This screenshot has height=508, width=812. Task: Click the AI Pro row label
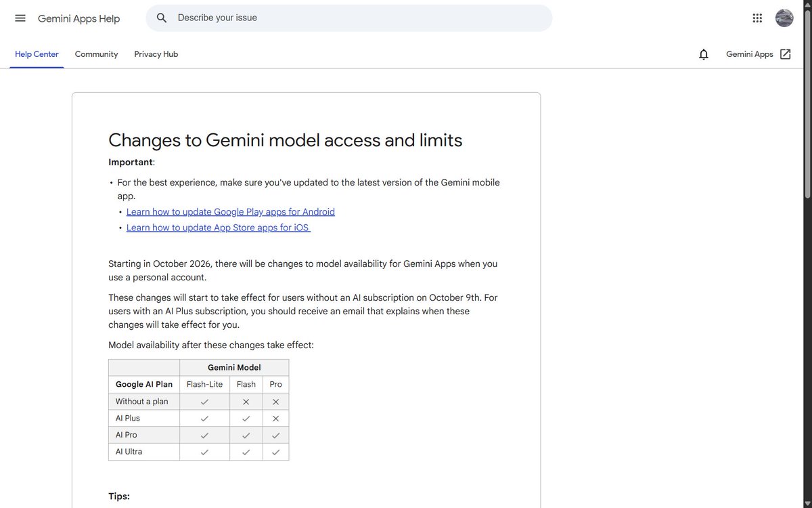(127, 435)
